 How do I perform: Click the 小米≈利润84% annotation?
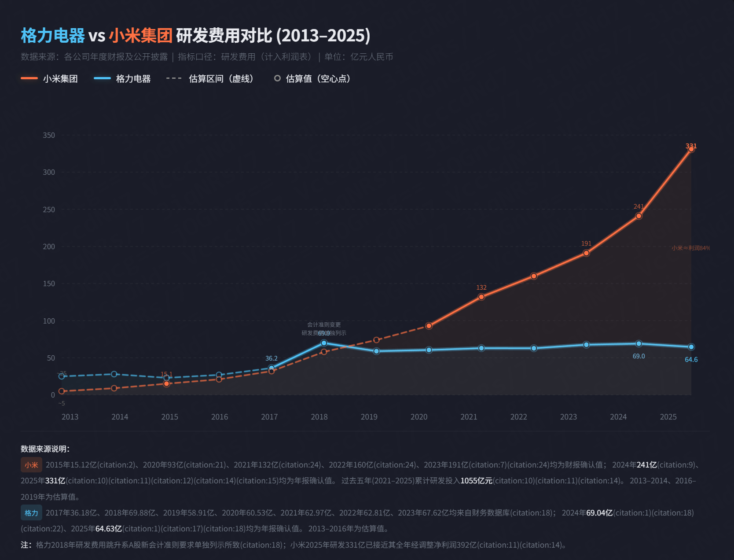pyautogui.click(x=690, y=248)
